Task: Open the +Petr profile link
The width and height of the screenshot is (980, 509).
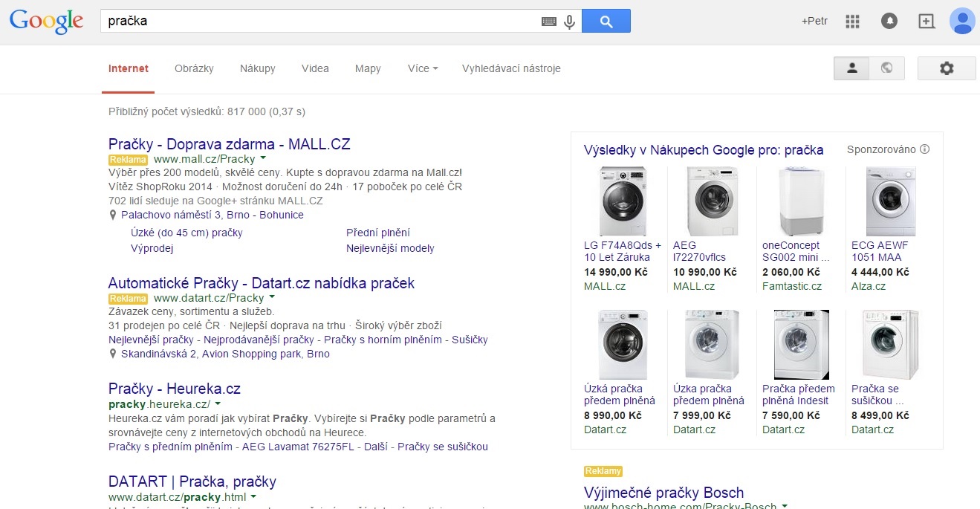Action: (814, 21)
